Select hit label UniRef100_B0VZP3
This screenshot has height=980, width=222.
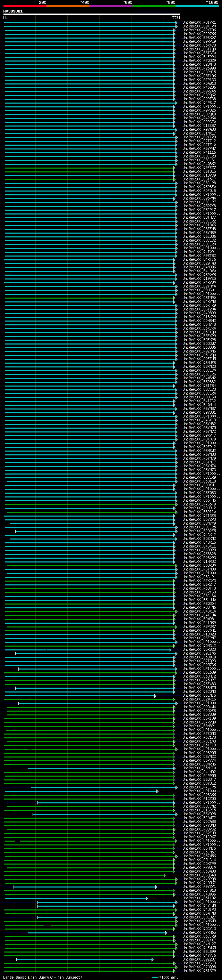(x=199, y=520)
